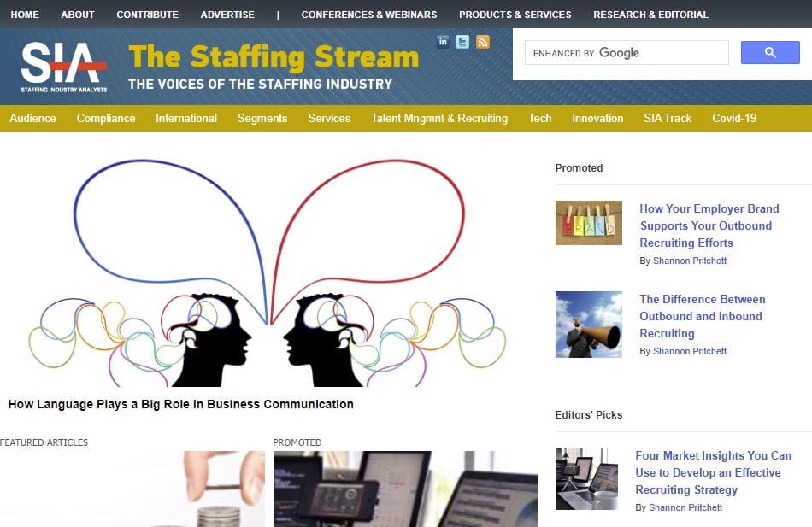
Task: Select the Innovation category tab
Action: (x=597, y=118)
